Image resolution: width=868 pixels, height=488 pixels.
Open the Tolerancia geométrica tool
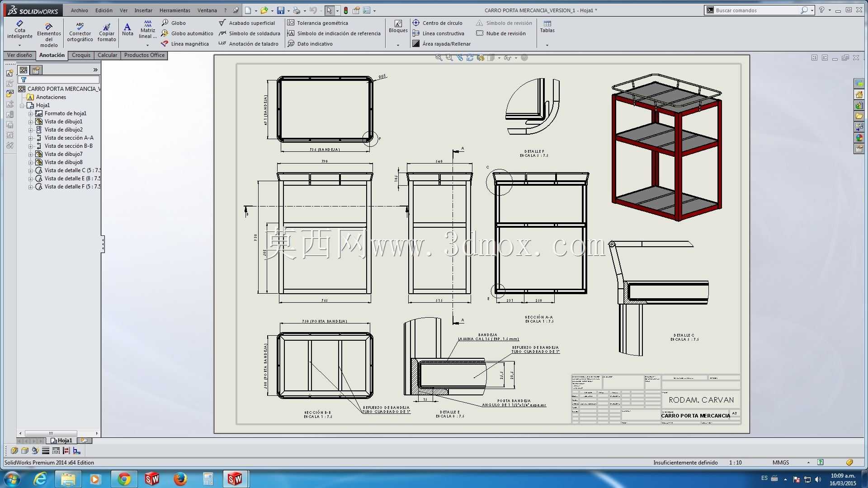click(x=318, y=23)
